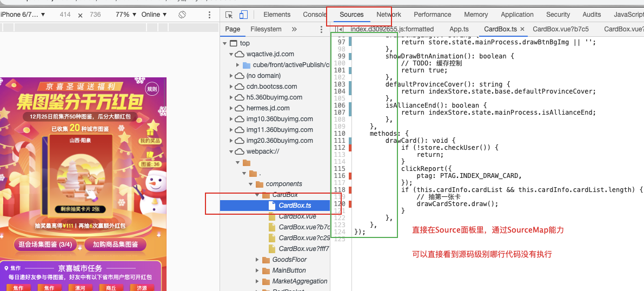The image size is (644, 291).
Task: Tap the 规则 rules badge
Action: point(151,89)
